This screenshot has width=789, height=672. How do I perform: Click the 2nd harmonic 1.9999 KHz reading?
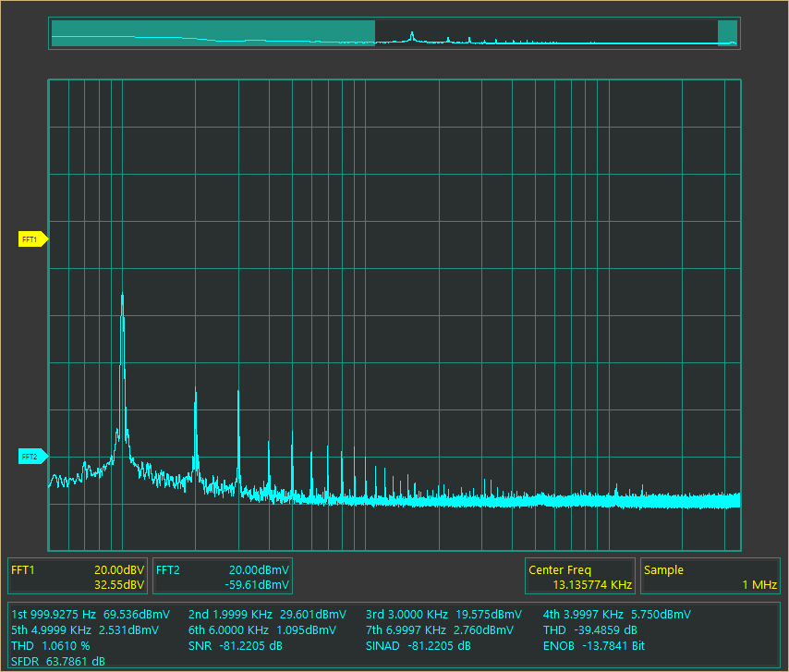pyautogui.click(x=267, y=615)
